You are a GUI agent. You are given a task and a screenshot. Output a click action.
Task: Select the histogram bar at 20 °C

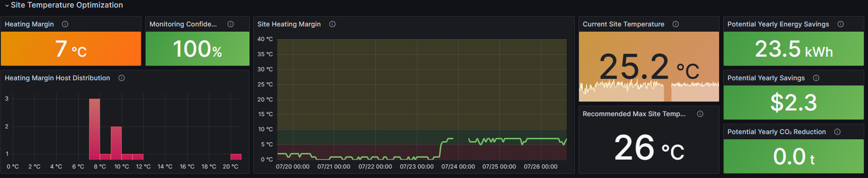click(x=236, y=157)
